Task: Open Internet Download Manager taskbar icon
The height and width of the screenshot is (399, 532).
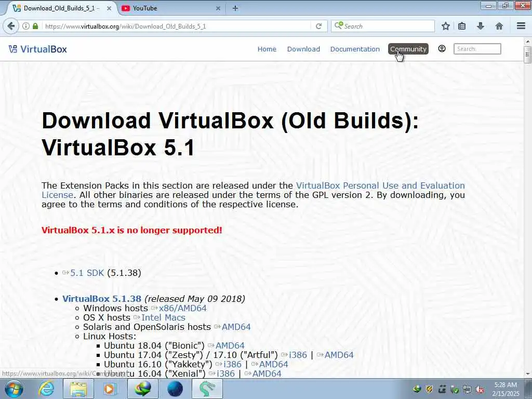Action: pos(143,389)
